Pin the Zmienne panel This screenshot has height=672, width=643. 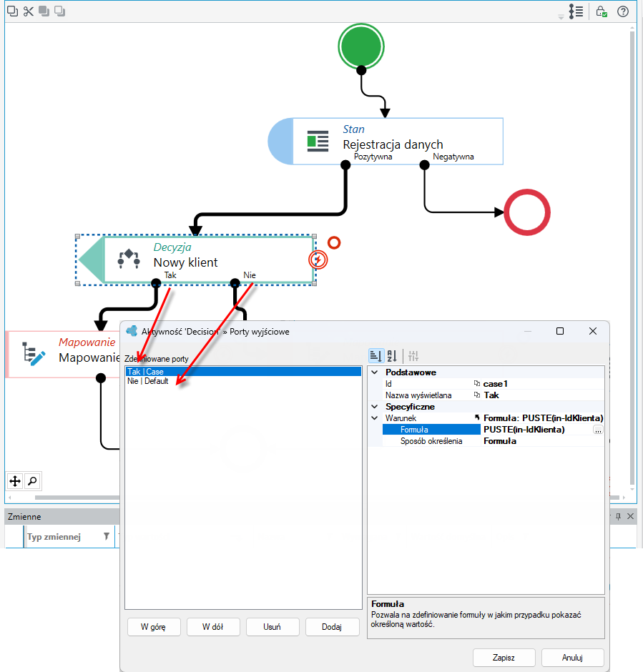click(618, 516)
